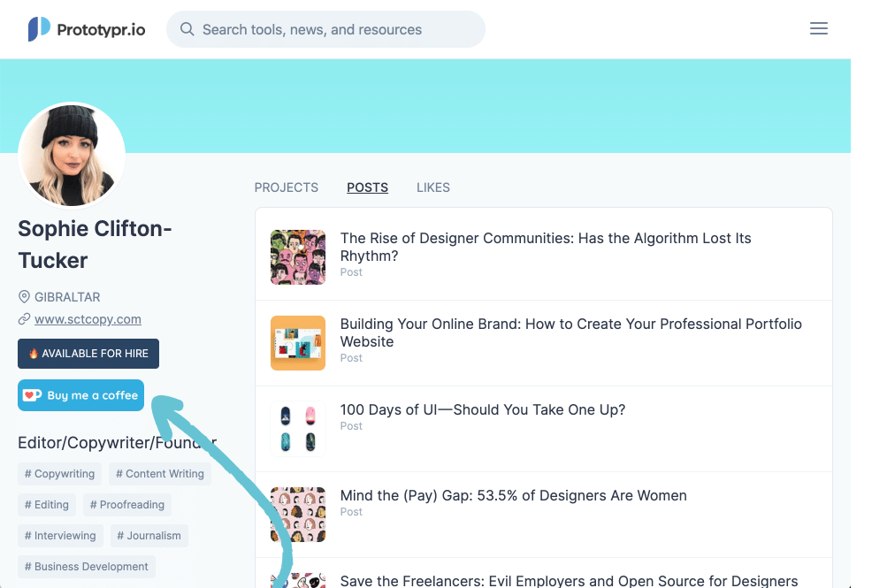Click the Business Development tag
The width and height of the screenshot is (872, 588).
pyautogui.click(x=86, y=567)
